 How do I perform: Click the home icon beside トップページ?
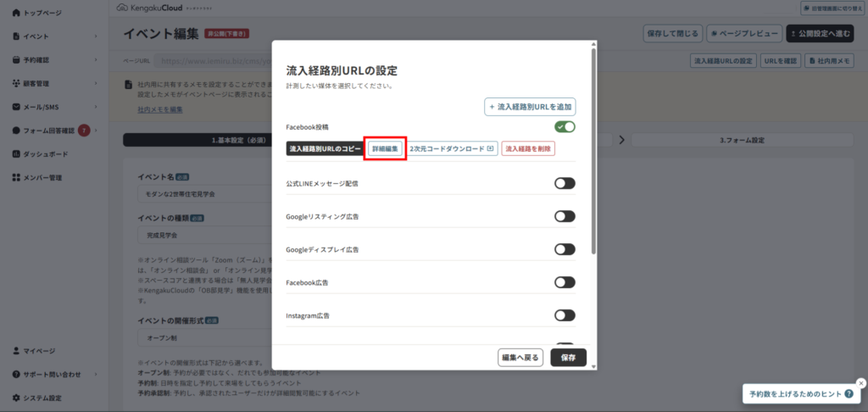pyautogui.click(x=16, y=14)
